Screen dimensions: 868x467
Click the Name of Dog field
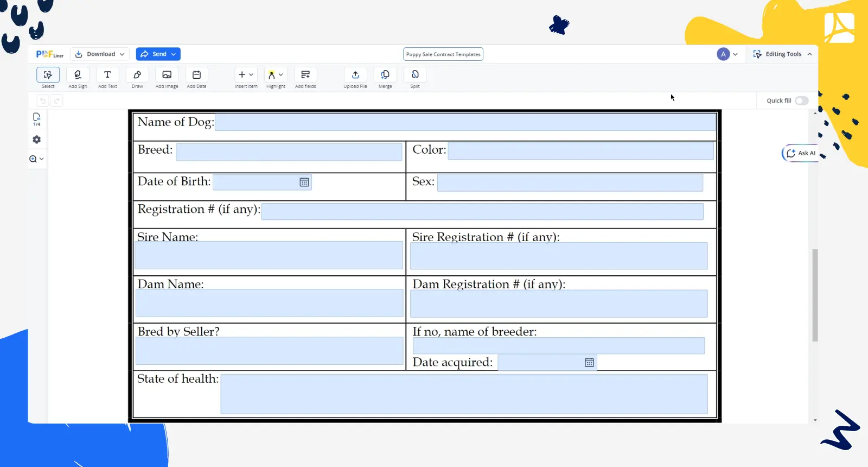(x=465, y=122)
